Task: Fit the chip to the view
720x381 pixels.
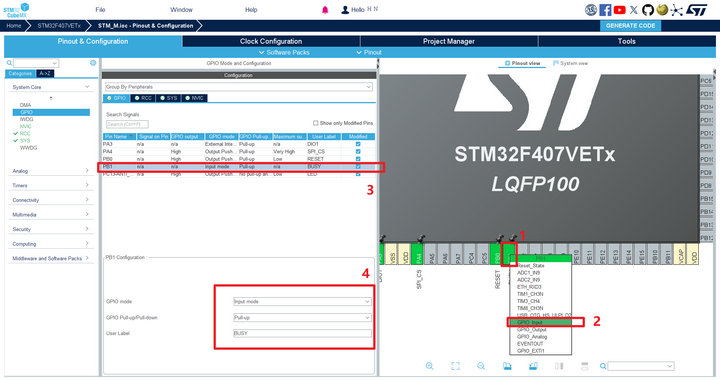Action: [455, 366]
